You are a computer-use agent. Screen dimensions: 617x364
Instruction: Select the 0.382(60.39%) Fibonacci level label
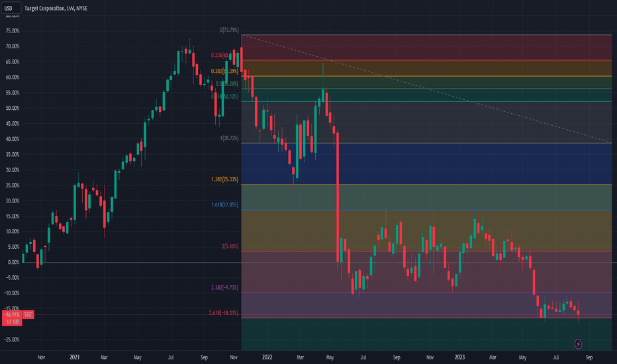coord(224,71)
